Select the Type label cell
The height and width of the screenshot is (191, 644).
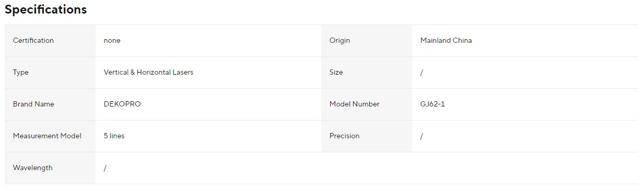50,73
